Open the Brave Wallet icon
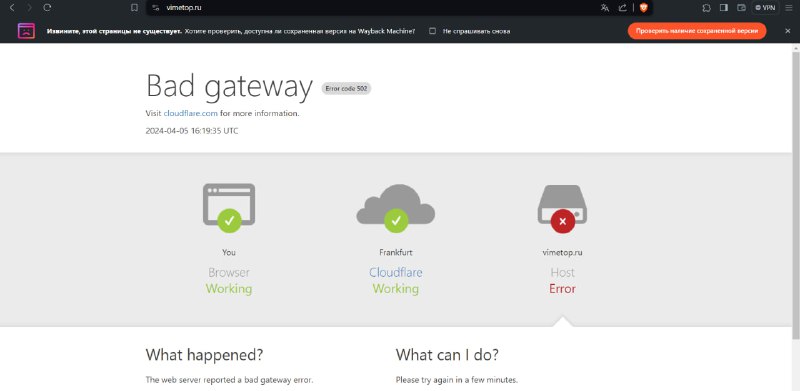This screenshot has height=391, width=800. click(x=741, y=8)
